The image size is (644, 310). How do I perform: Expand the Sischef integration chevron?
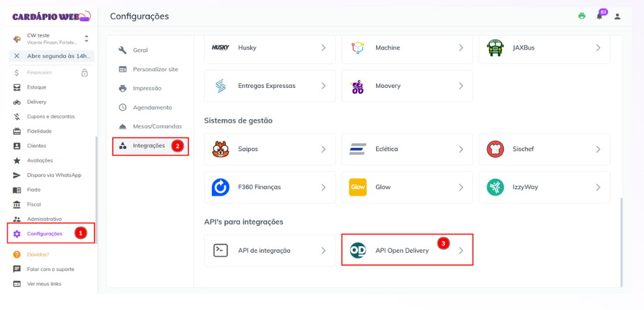598,149
